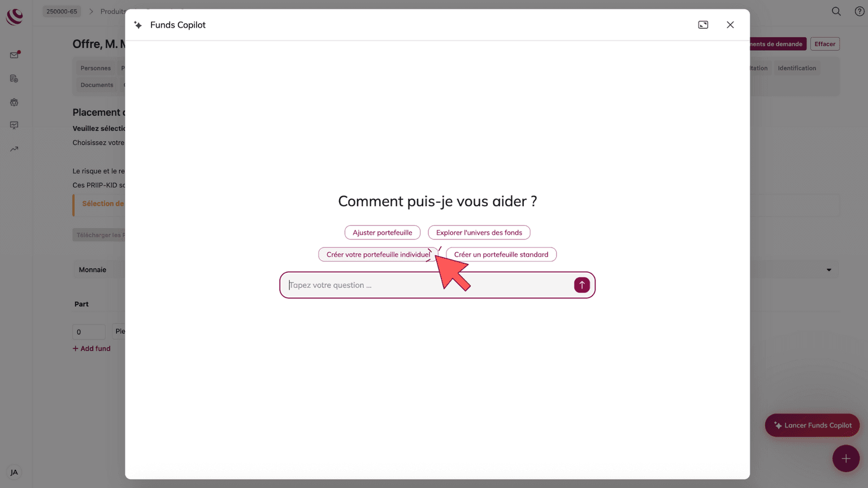This screenshot has height=488, width=868.
Task: Expand the Monnaie dropdown arrow
Action: (x=829, y=270)
